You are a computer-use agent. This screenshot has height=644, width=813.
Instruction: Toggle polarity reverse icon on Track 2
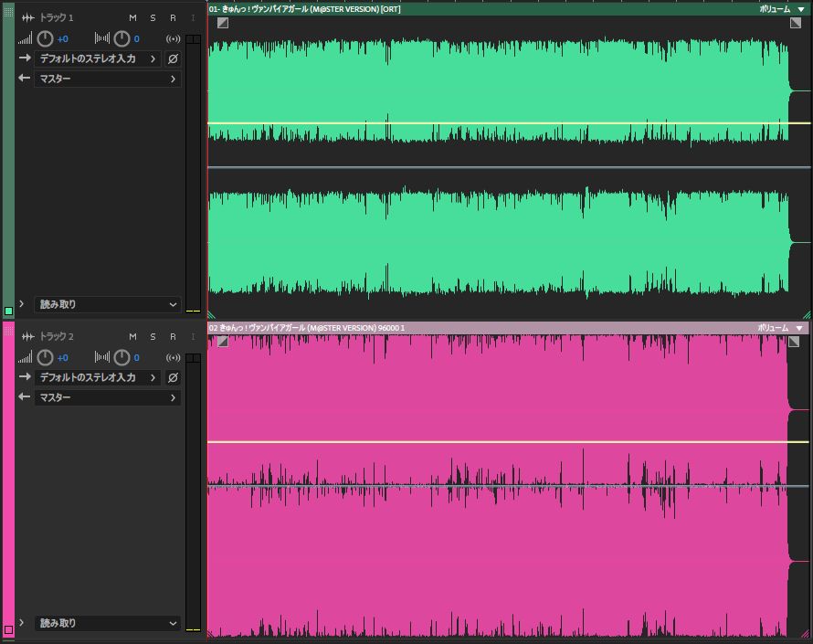[x=174, y=377]
